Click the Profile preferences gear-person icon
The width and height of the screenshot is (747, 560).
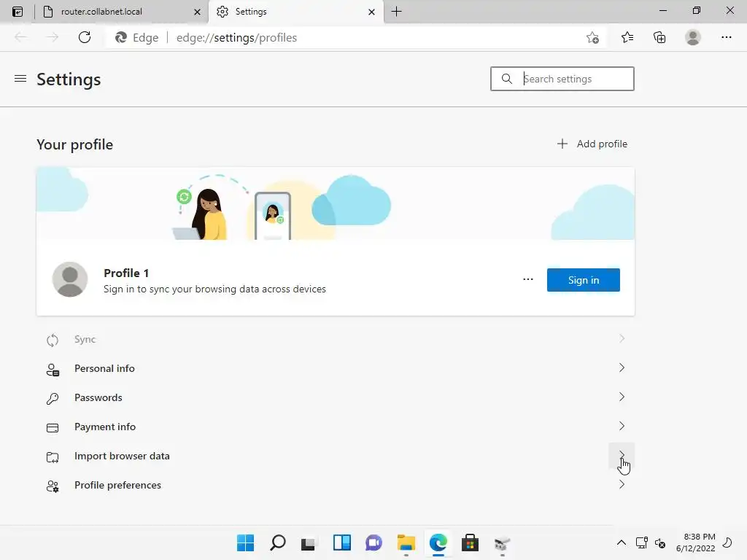tap(53, 486)
